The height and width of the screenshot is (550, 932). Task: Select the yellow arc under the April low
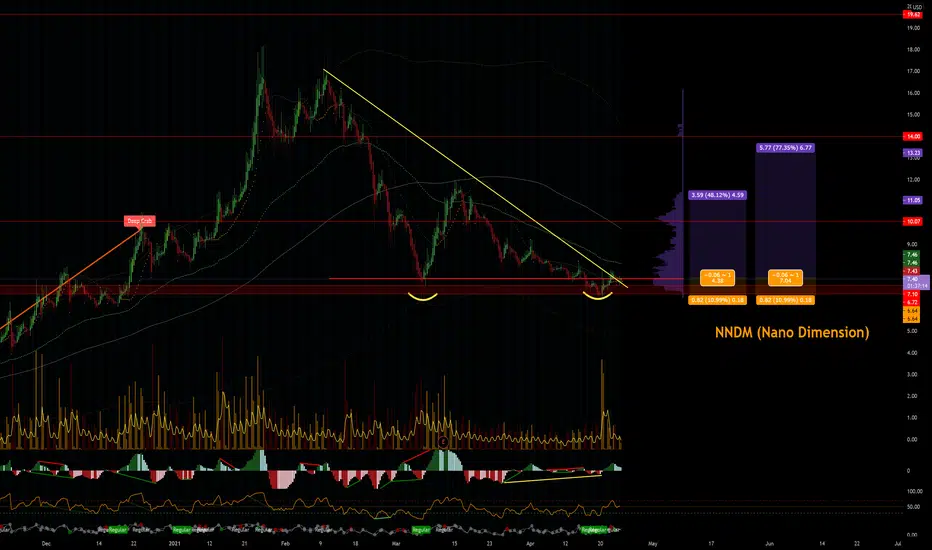[x=597, y=296]
